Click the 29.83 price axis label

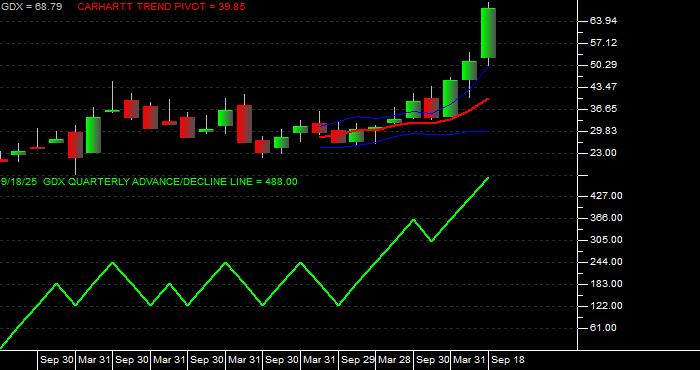click(603, 131)
